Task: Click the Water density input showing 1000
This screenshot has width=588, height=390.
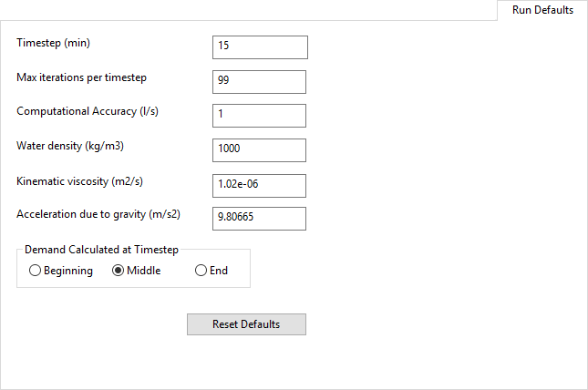Action: (x=259, y=149)
